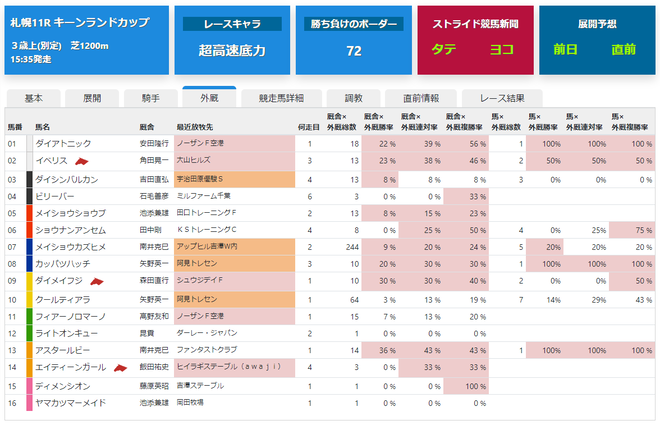This screenshot has width=660, height=425.
Task: Click horse name ショウナンアンセム
Action: click(70, 231)
